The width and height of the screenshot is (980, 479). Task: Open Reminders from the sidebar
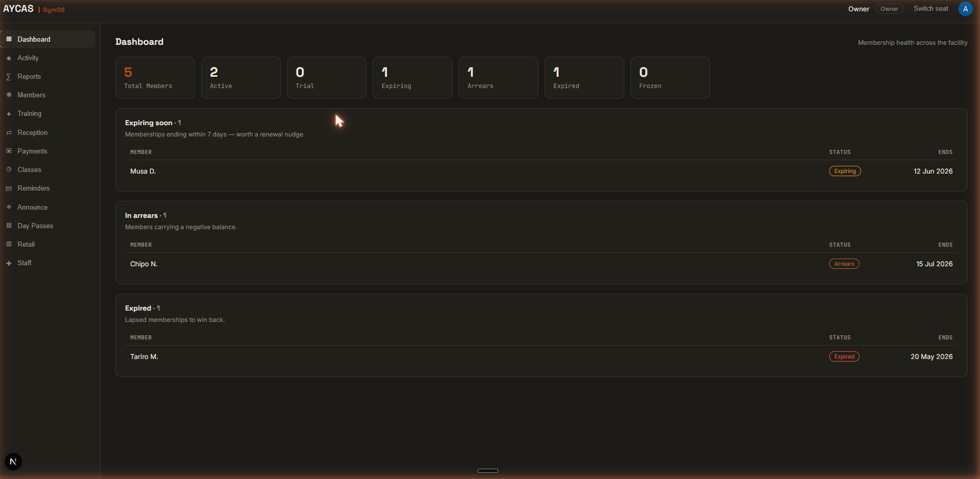tap(48, 188)
